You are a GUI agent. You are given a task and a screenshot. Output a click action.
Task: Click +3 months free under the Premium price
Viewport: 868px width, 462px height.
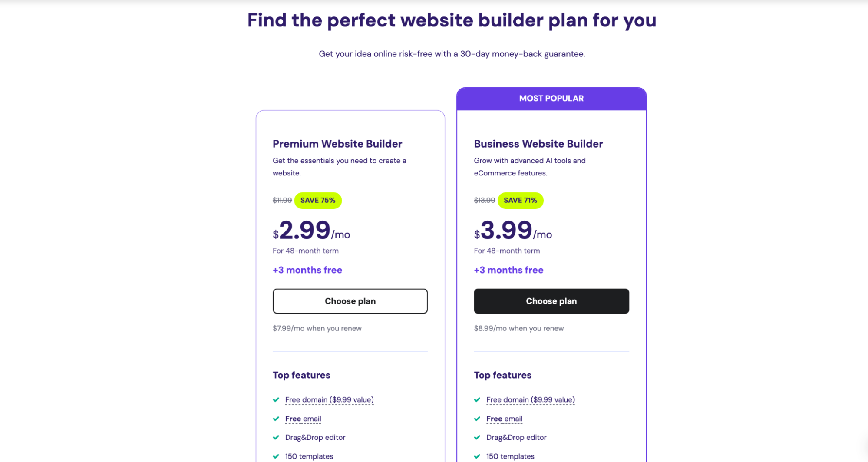click(x=307, y=270)
